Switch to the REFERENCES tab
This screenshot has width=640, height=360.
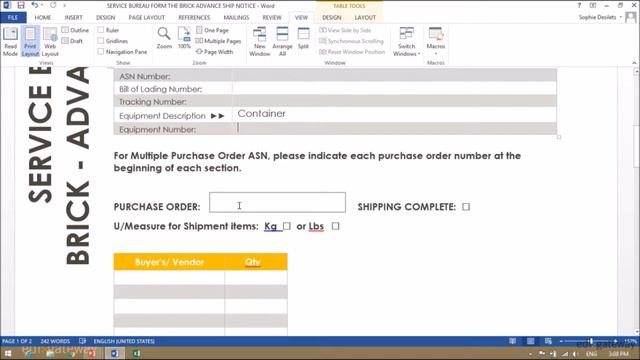(x=194, y=18)
